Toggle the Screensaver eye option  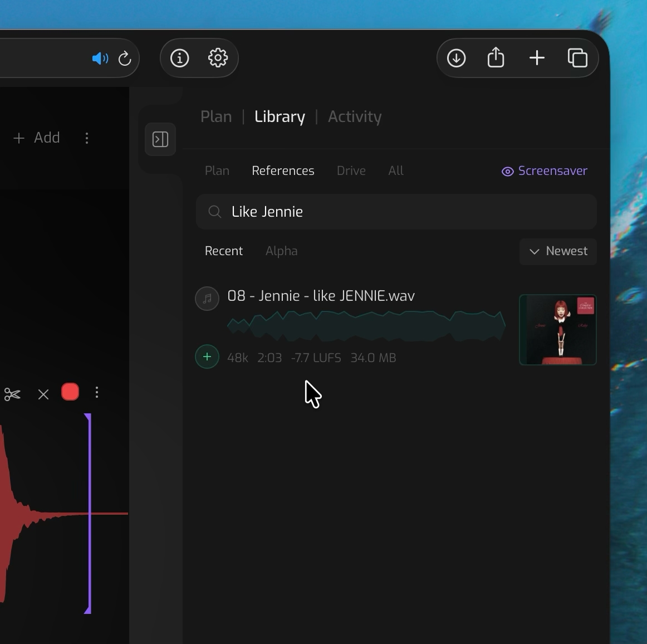pos(544,171)
